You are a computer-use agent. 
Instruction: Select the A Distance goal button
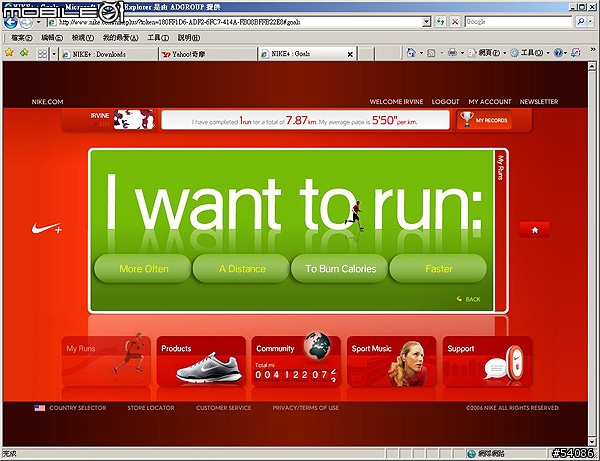[242, 269]
